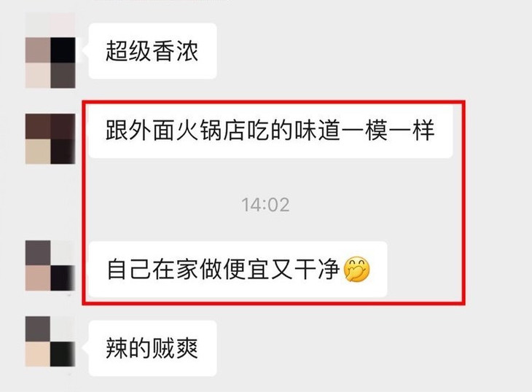This screenshot has width=532, height=392.
Task: Tap the avatar next to the 跟外面火锅店 message
Action: tap(50, 139)
